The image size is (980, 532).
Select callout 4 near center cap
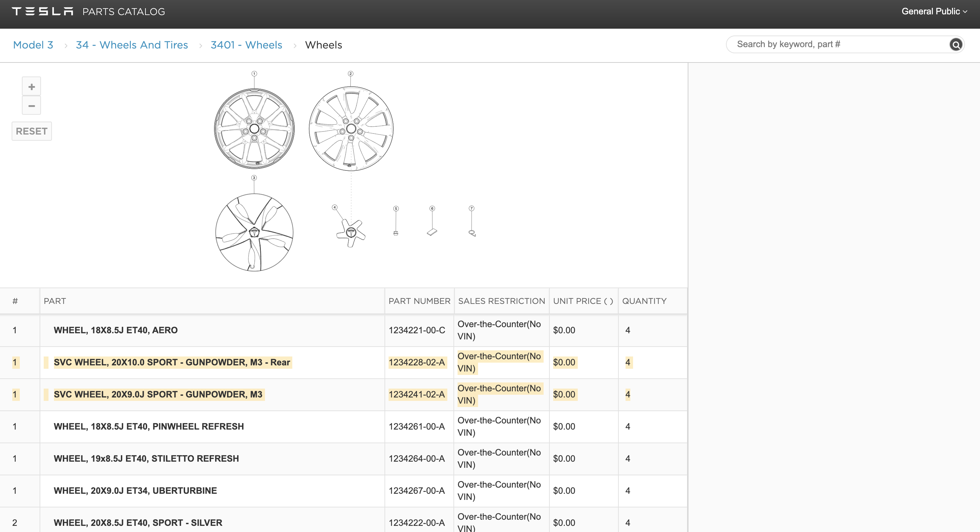[x=334, y=207]
